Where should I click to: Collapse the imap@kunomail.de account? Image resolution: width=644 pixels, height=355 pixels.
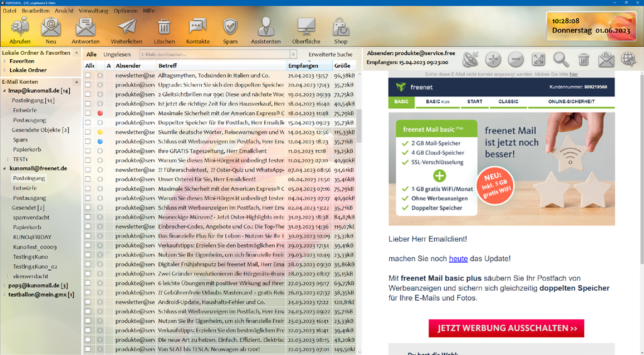4,91
